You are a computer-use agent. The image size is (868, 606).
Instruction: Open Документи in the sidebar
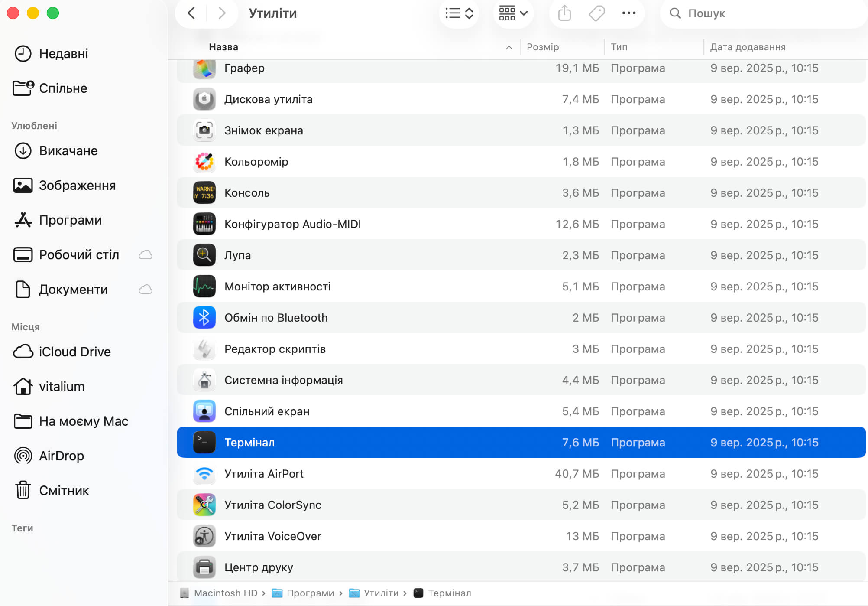click(61, 289)
